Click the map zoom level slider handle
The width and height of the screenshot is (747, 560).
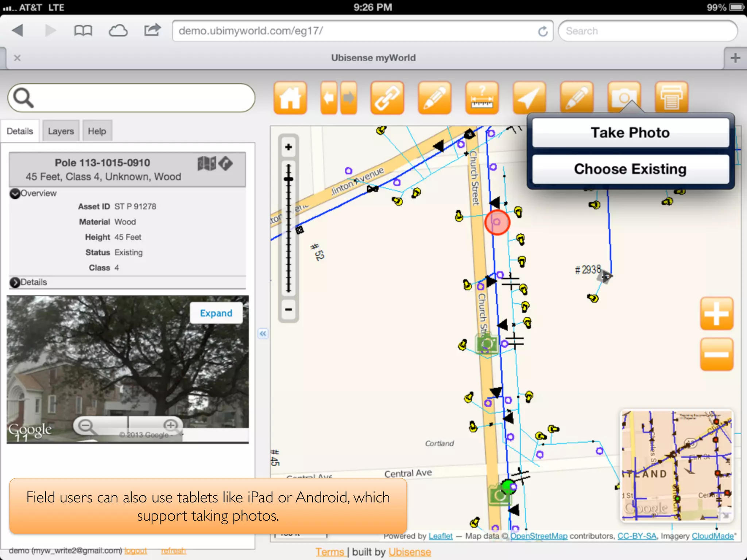click(x=289, y=179)
